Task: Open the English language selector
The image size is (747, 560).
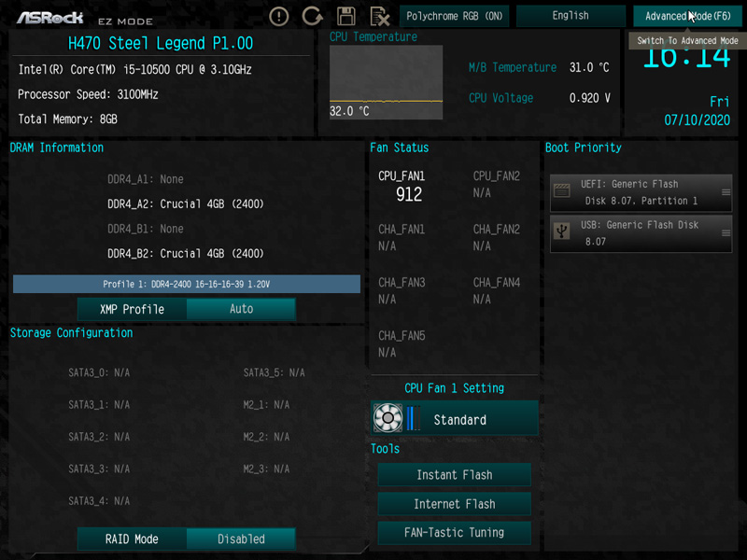Action: coord(571,16)
